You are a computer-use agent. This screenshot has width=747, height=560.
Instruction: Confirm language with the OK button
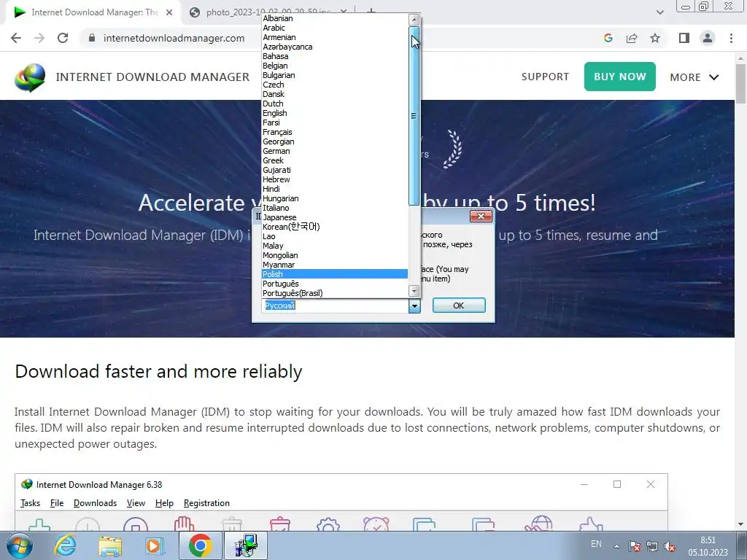click(459, 306)
